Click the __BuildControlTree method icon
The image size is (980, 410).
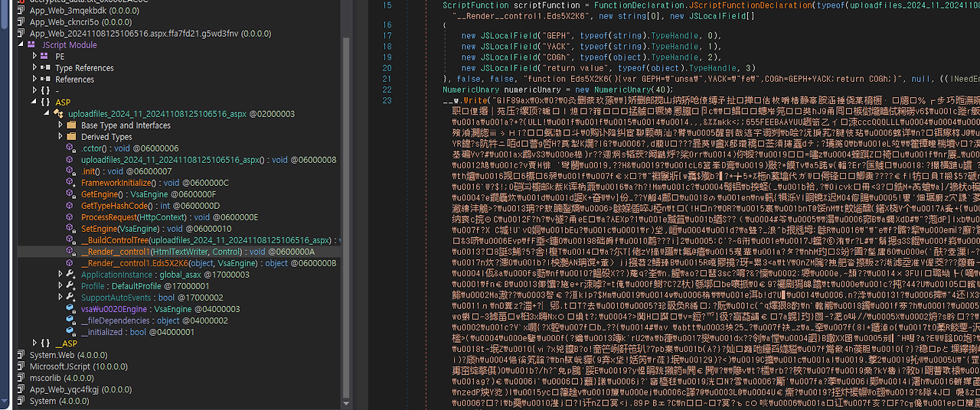(x=73, y=240)
